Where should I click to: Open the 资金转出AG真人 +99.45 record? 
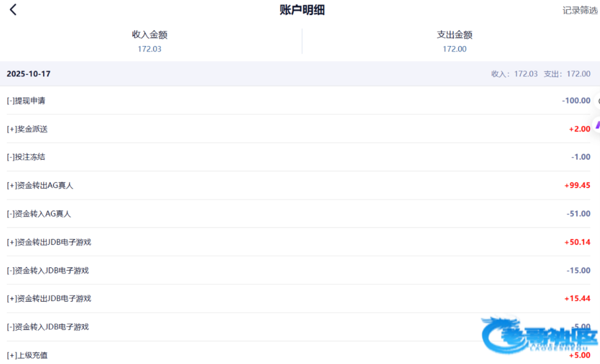pyautogui.click(x=40, y=185)
